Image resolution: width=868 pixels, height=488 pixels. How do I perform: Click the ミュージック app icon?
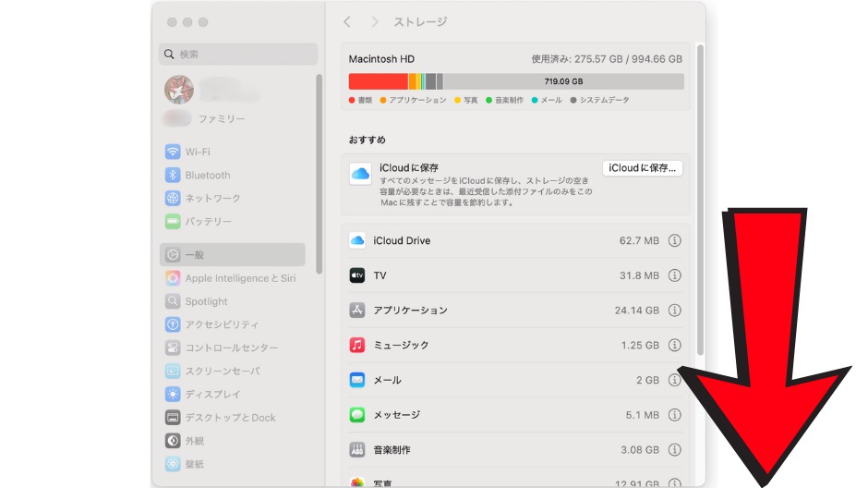(x=357, y=345)
